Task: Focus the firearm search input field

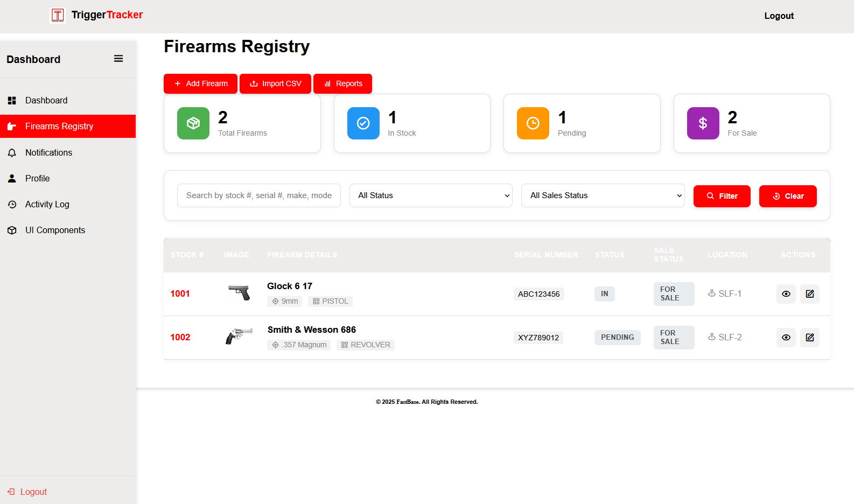Action: [258, 195]
